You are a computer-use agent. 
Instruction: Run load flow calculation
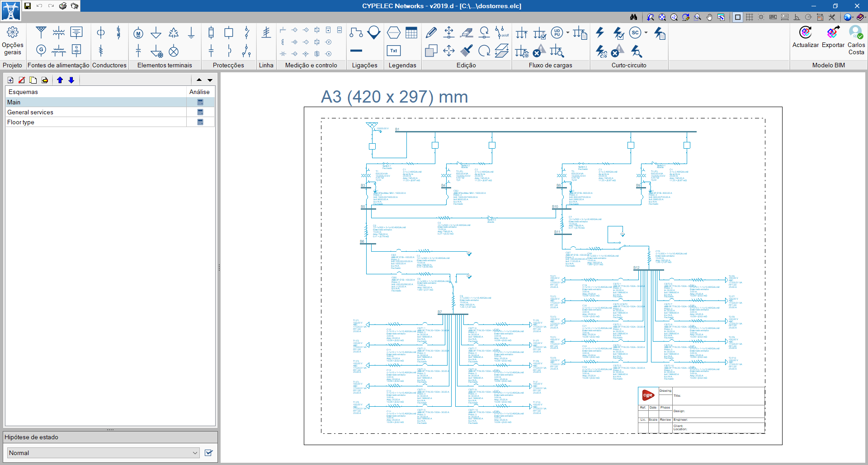[522, 33]
